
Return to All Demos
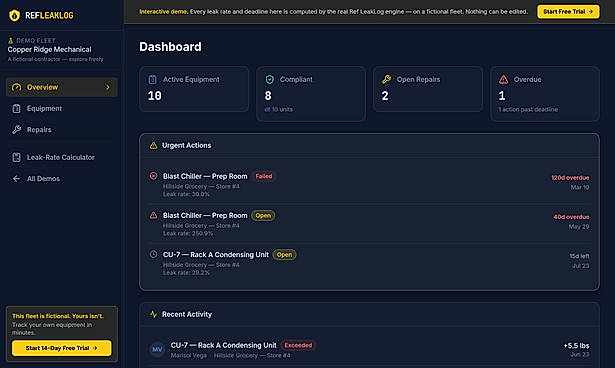[x=62, y=179]
